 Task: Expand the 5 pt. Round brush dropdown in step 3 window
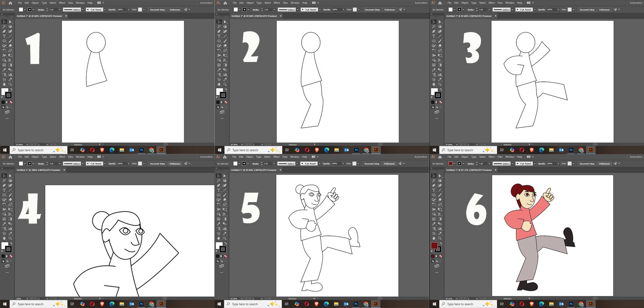[534, 10]
